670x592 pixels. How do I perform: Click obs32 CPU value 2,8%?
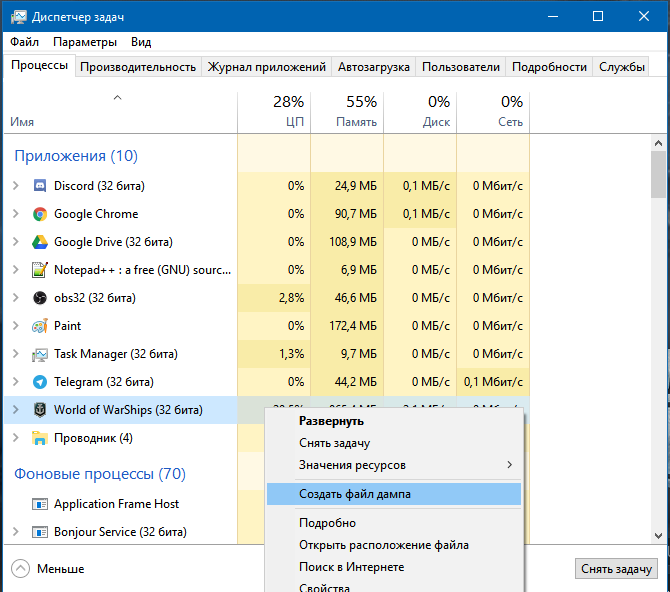291,297
